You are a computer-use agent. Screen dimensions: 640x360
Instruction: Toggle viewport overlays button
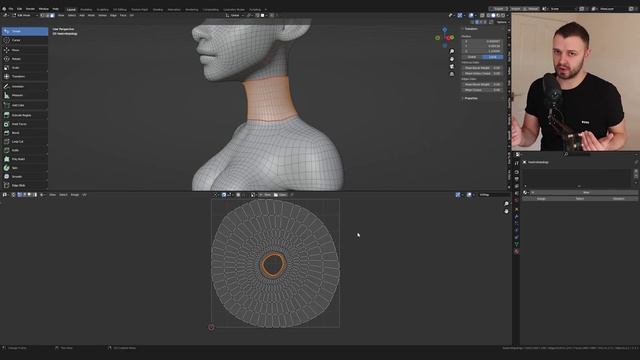(x=471, y=16)
